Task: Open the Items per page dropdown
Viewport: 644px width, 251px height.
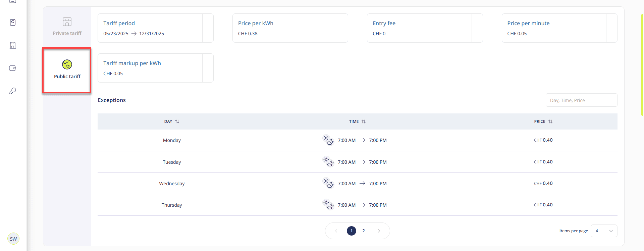Action: click(604, 231)
